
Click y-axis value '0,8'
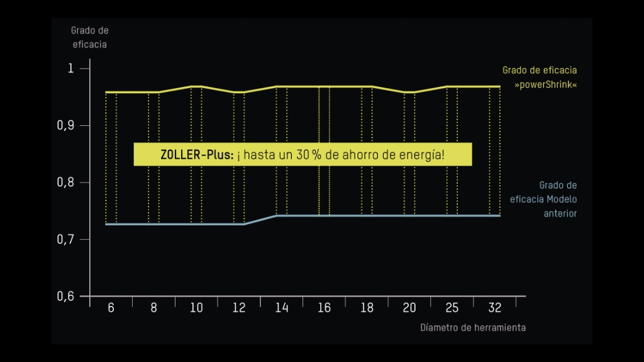[x=65, y=182]
